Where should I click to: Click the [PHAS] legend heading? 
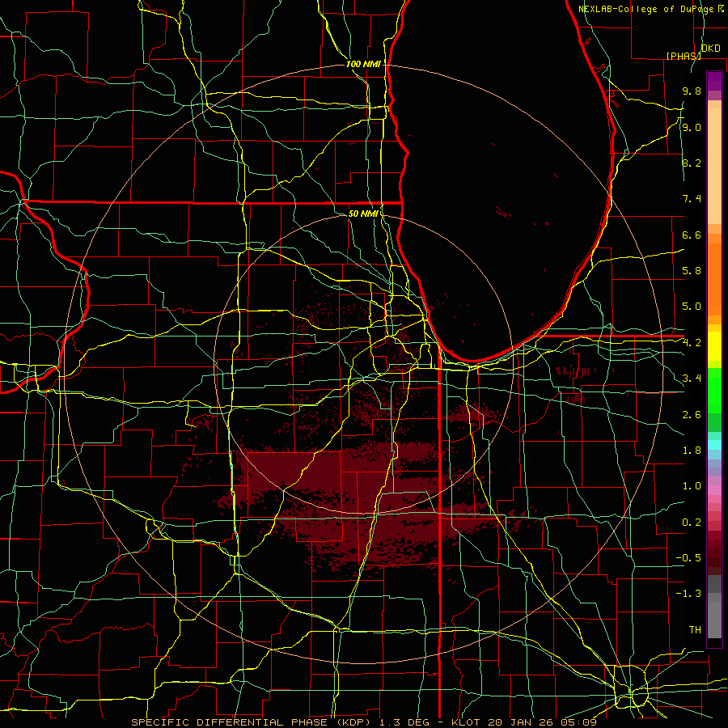684,56
